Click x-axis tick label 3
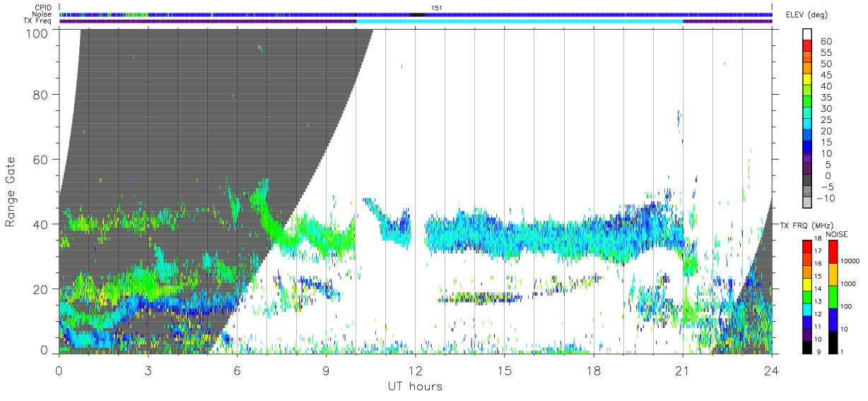The image size is (868, 401). [x=148, y=370]
